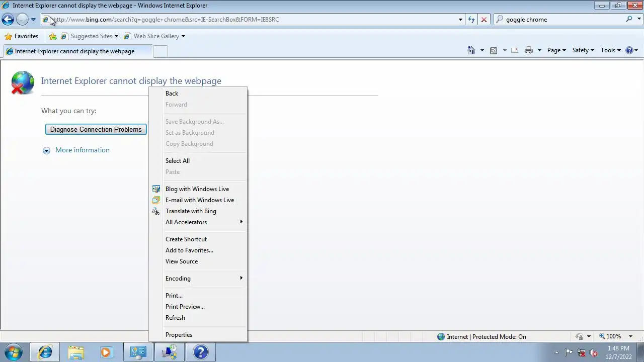Expand the Print options dropdown arrow
This screenshot has width=644, height=362.
(539, 50)
